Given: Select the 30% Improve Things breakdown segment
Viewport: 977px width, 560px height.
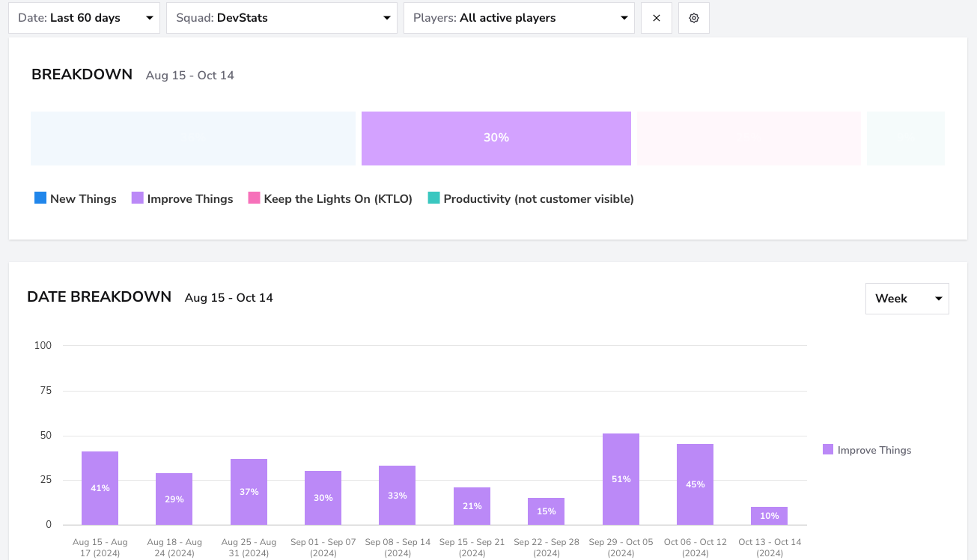Looking at the screenshot, I should [x=496, y=139].
